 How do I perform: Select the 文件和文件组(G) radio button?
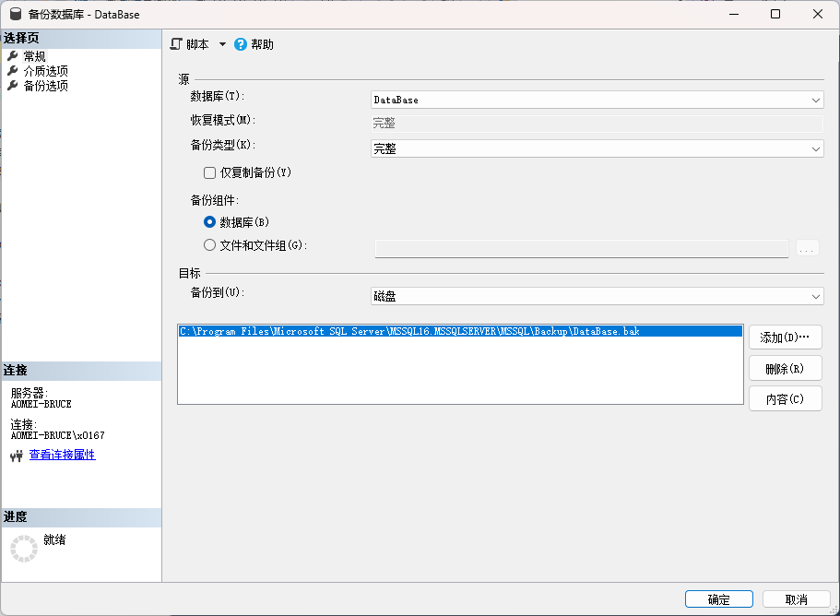[210, 245]
